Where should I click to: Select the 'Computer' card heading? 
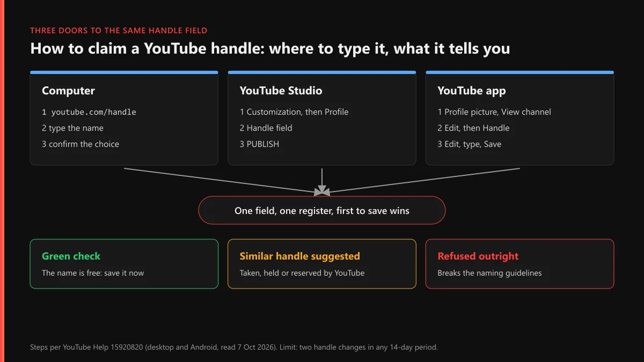point(68,91)
